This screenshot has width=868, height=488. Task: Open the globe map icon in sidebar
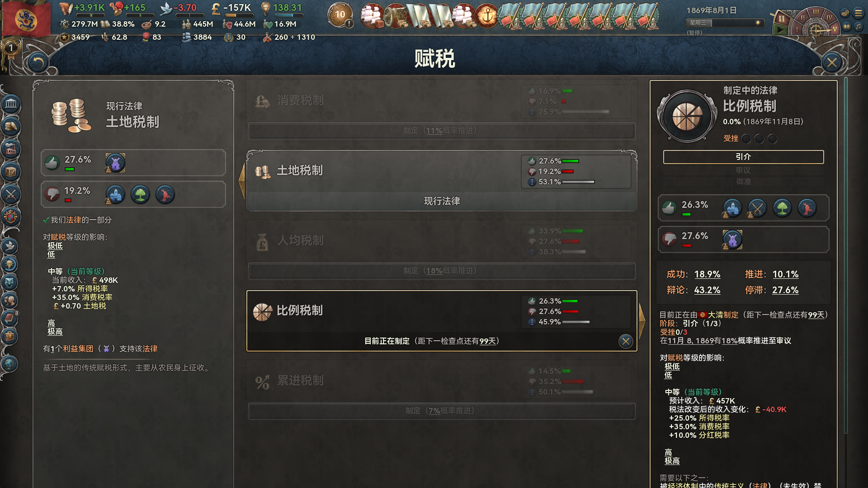[9, 363]
